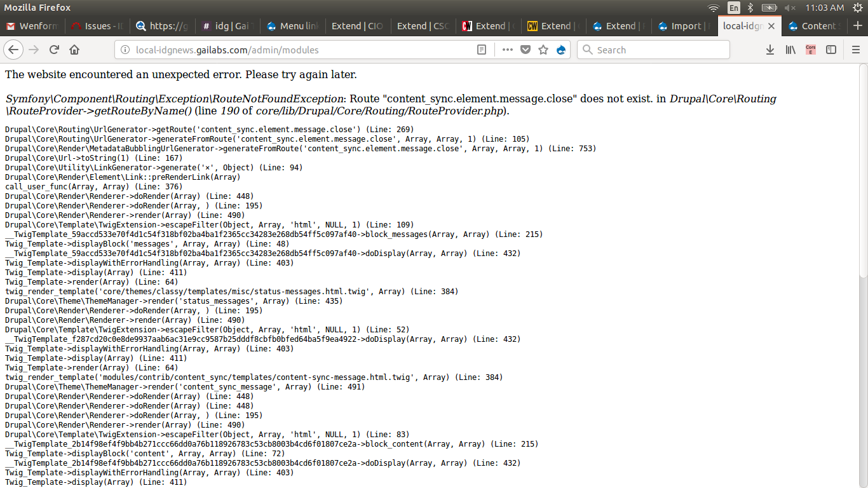This screenshot has width=868, height=488.
Task: Navigate back to the previous page
Action: tap(13, 50)
